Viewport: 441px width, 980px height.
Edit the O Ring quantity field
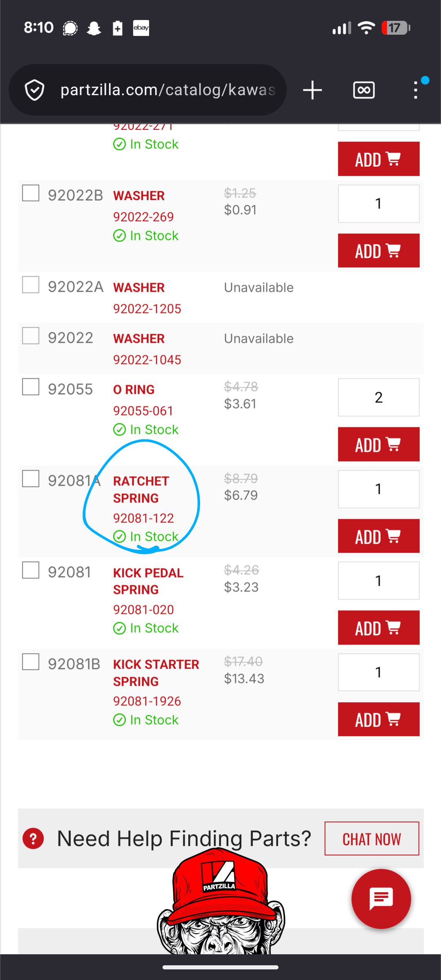pyautogui.click(x=379, y=397)
